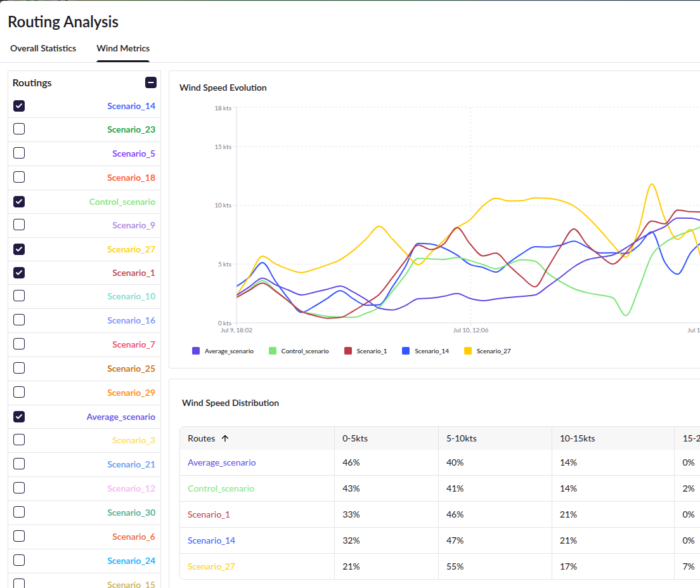Viewport: 700px width, 588px height.
Task: Open Average_scenario row link in table
Action: pyautogui.click(x=222, y=462)
